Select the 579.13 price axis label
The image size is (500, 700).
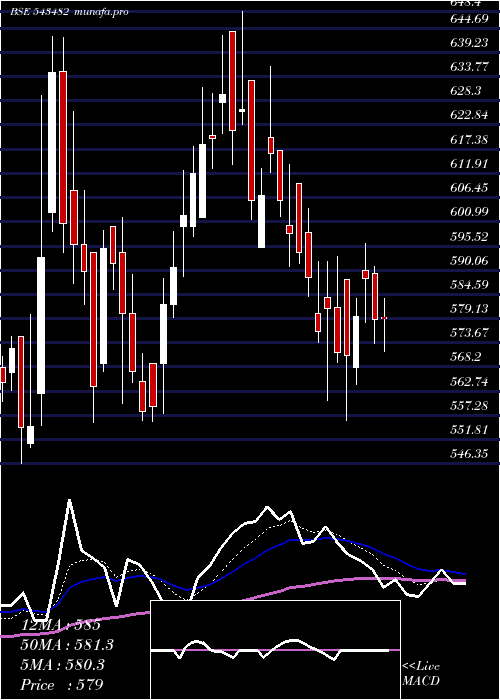pos(469,308)
